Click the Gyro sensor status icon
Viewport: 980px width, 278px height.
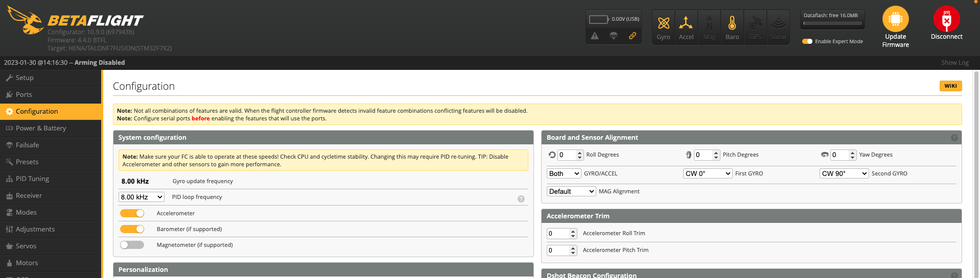point(663,23)
